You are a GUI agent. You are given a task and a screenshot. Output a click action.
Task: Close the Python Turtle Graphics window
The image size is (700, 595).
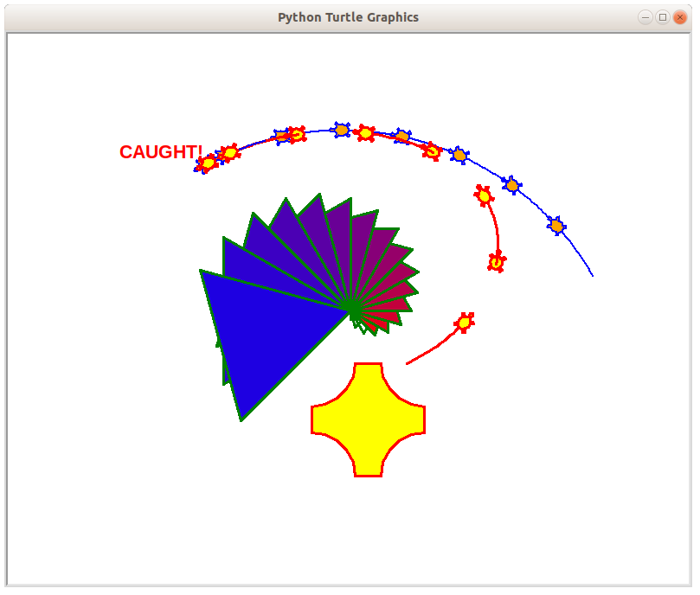tap(680, 17)
